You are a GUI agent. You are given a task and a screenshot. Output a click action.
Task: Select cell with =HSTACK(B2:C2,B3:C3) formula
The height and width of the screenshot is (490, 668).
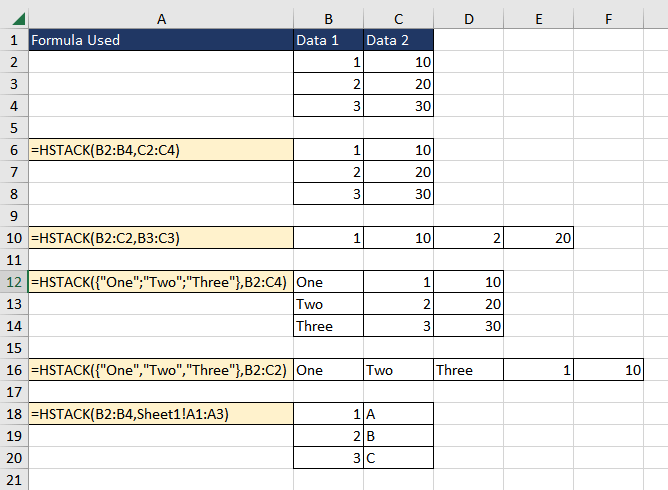[x=161, y=238]
